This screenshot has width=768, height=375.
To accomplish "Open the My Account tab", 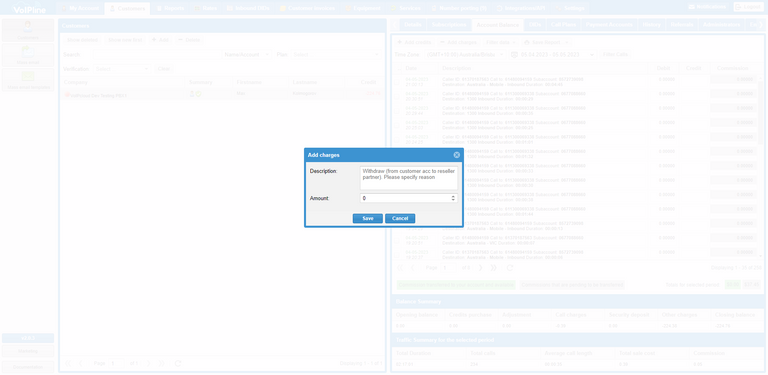I will [x=80, y=8].
